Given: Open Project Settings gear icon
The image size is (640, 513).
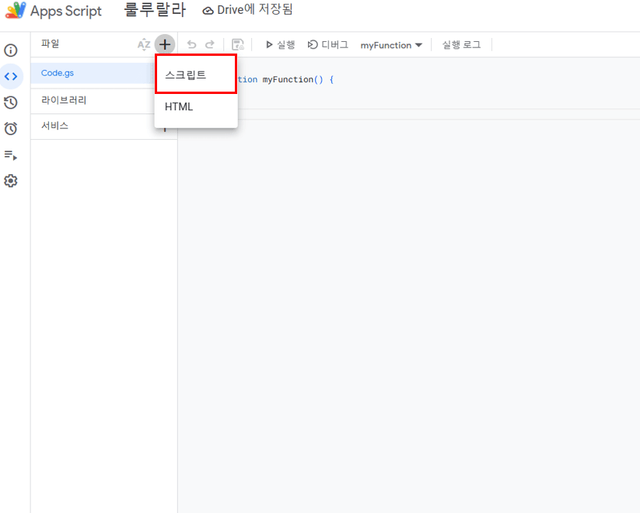Looking at the screenshot, I should coord(11,181).
